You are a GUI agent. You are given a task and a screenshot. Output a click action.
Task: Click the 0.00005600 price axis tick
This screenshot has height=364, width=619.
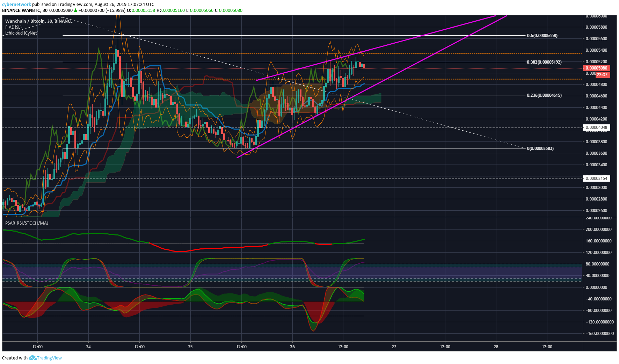coord(596,39)
